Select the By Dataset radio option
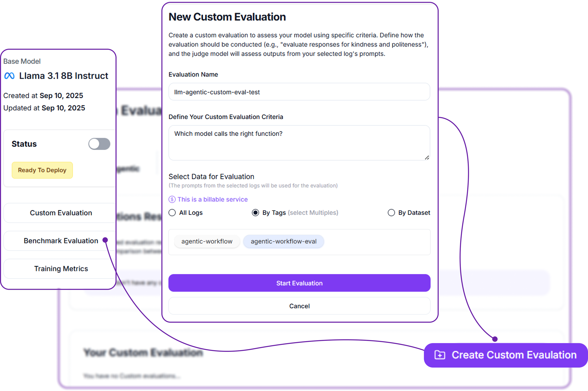This screenshot has height=391, width=588. pyautogui.click(x=391, y=213)
